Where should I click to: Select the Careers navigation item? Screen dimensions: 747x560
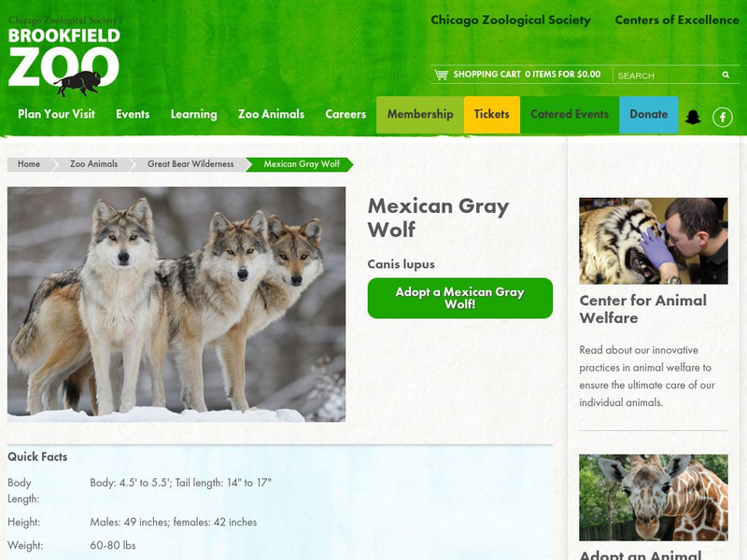345,114
